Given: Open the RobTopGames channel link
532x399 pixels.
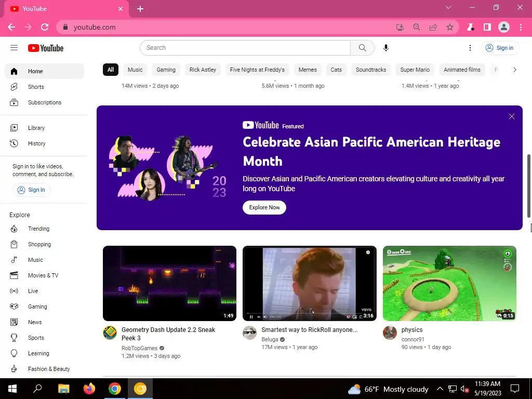Looking at the screenshot, I should tap(139, 348).
